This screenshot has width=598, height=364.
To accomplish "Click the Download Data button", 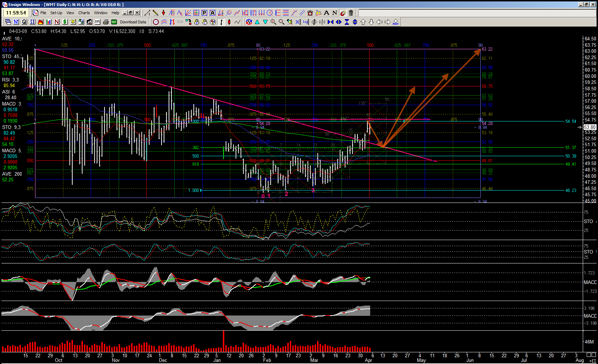I will point(133,22).
